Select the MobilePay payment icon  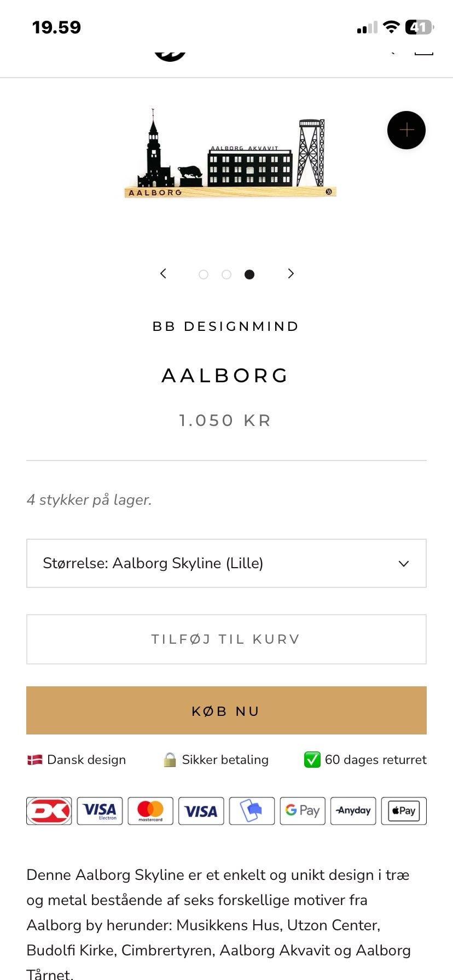pyautogui.click(x=252, y=811)
